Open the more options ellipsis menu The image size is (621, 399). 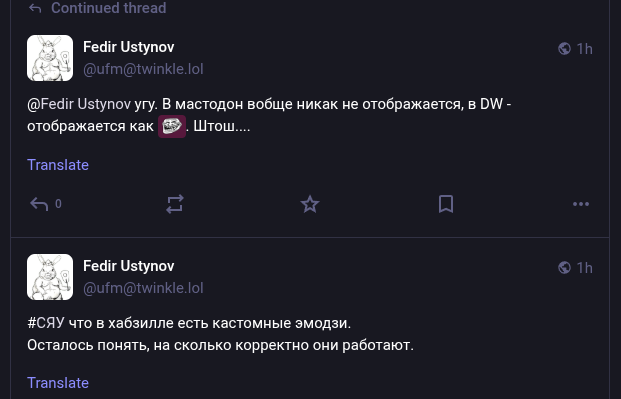tap(581, 204)
